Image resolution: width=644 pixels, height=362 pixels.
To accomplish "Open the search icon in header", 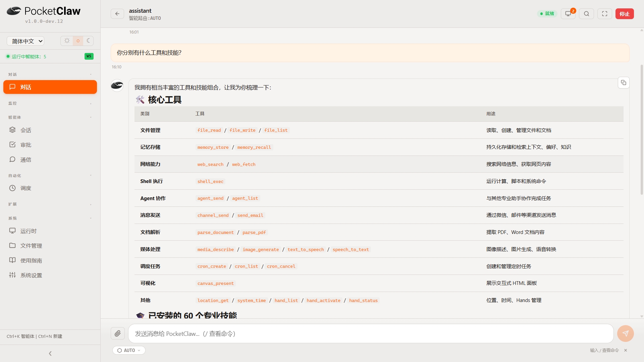I will [587, 14].
